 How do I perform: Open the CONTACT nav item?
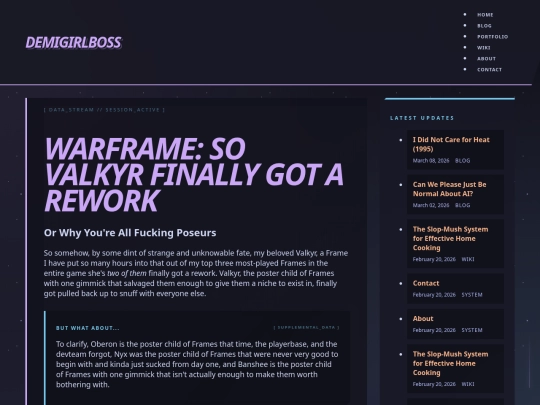click(489, 70)
